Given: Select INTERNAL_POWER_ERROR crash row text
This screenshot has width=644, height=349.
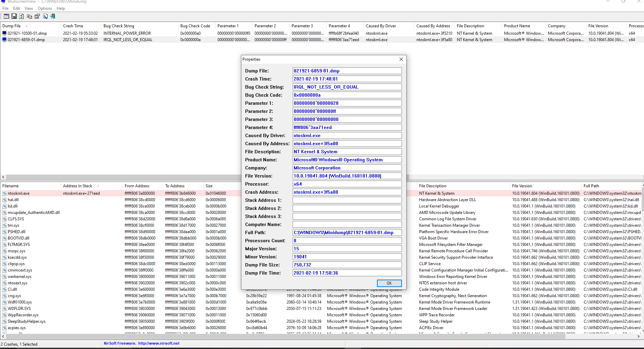Looking at the screenshot, I should [x=127, y=33].
